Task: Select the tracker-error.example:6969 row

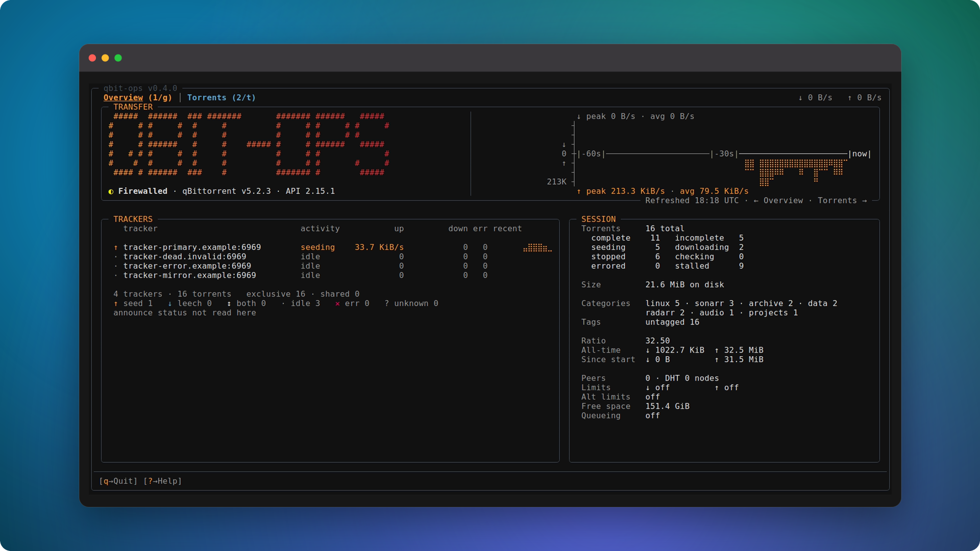Action: pyautogui.click(x=332, y=266)
